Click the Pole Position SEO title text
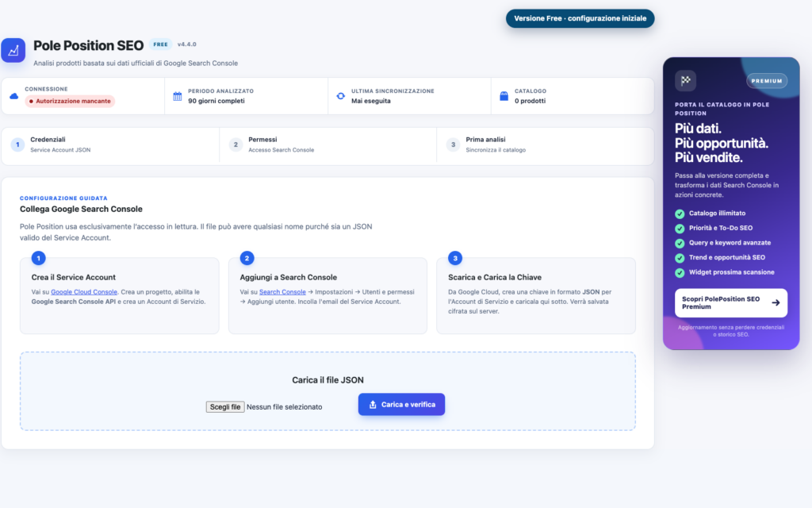The image size is (812, 508). click(89, 45)
